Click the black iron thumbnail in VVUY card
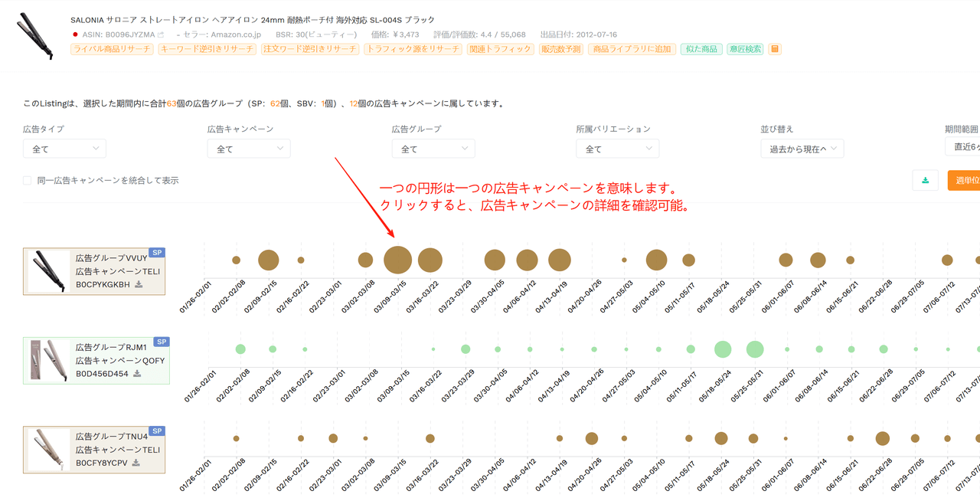 [48, 271]
